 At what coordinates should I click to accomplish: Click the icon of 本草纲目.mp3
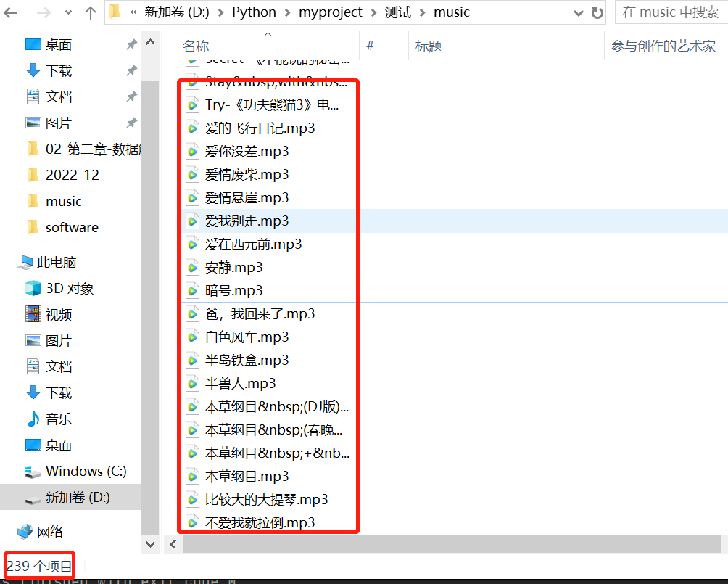tap(191, 477)
